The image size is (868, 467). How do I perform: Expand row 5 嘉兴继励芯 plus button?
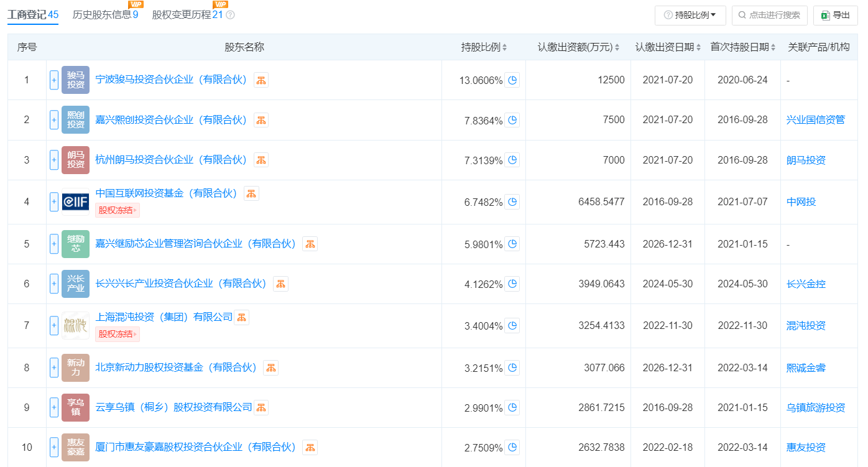(x=54, y=244)
